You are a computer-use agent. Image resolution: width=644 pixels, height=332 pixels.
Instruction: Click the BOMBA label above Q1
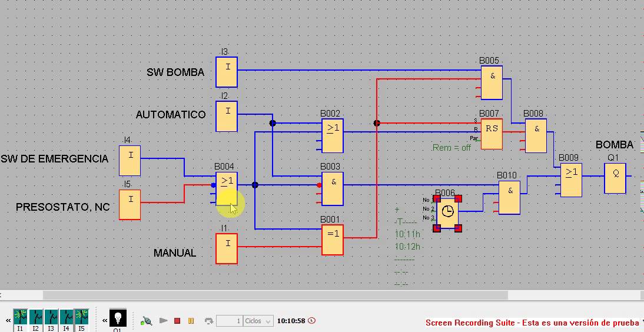coord(615,145)
